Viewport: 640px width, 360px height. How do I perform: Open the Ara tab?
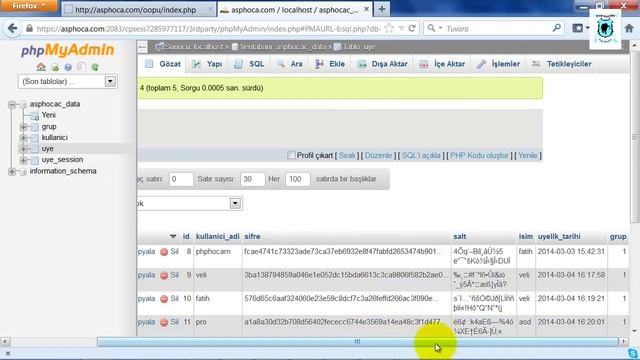coord(290,64)
